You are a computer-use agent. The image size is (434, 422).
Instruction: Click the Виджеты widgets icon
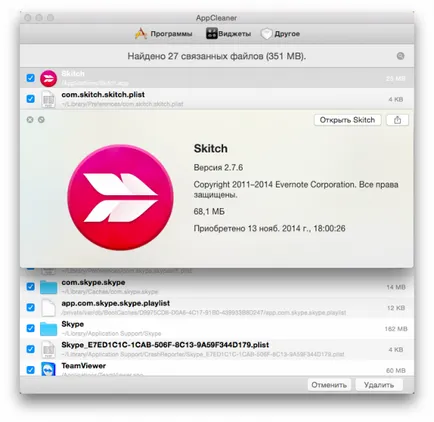211,34
